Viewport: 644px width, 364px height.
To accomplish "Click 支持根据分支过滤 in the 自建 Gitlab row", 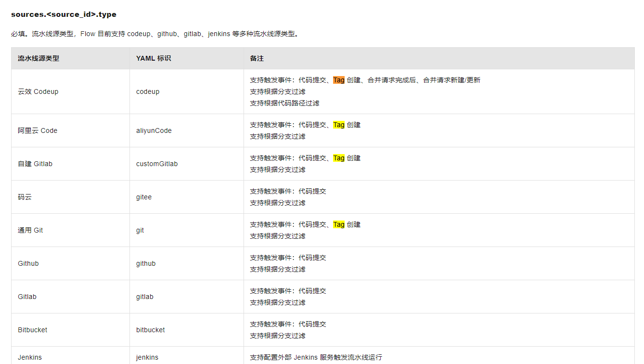I will [x=278, y=169].
